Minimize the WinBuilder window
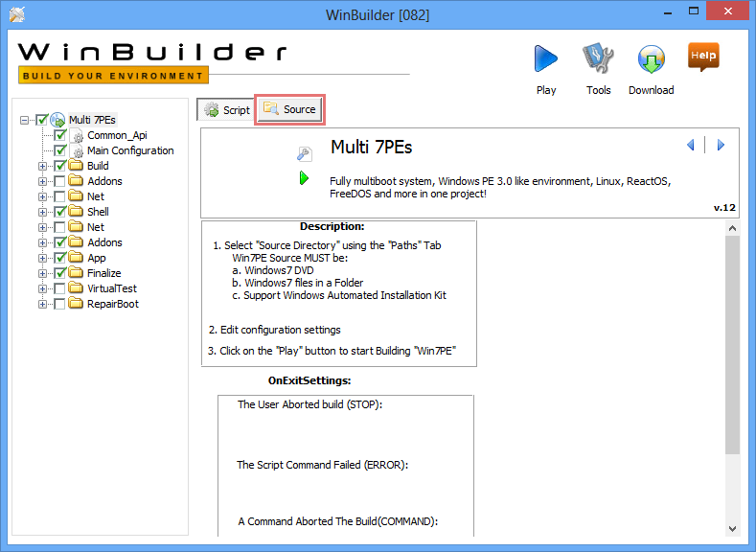 click(668, 12)
